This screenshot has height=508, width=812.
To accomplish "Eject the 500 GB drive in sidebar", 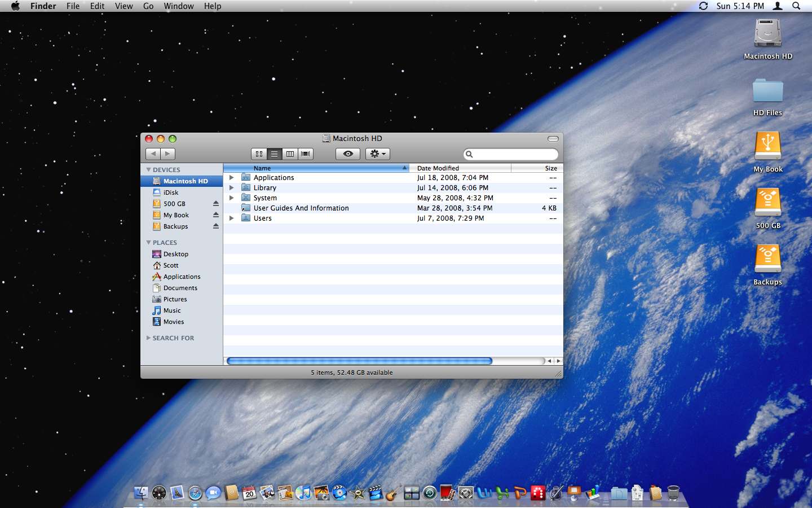I will [215, 204].
